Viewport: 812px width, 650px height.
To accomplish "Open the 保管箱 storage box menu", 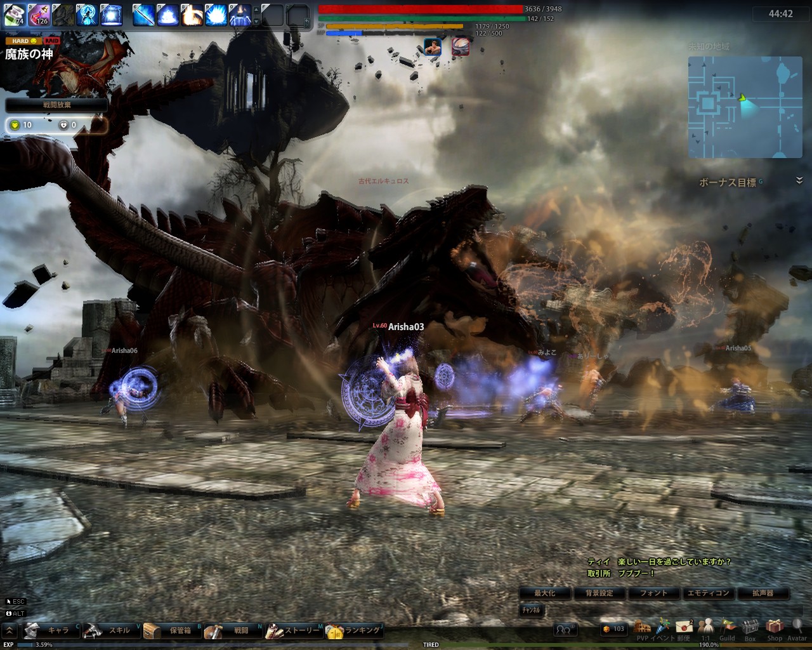I will point(173,630).
